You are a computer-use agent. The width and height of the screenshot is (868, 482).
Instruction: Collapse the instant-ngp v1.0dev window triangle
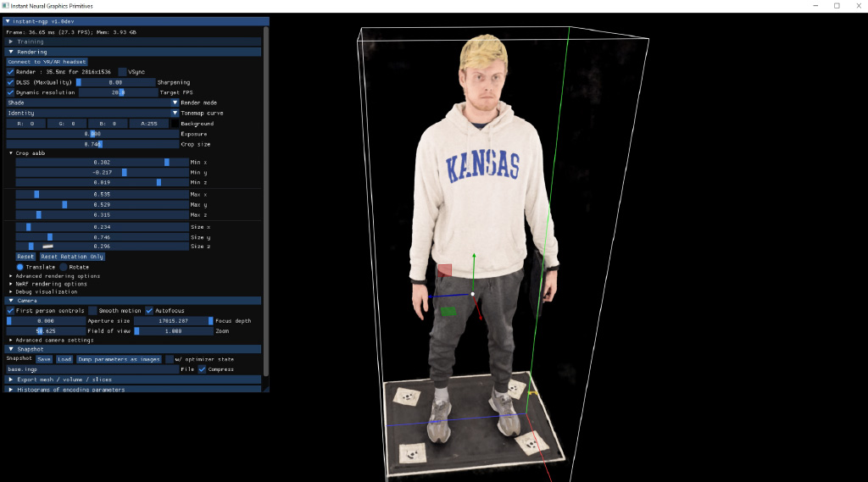pos(7,21)
